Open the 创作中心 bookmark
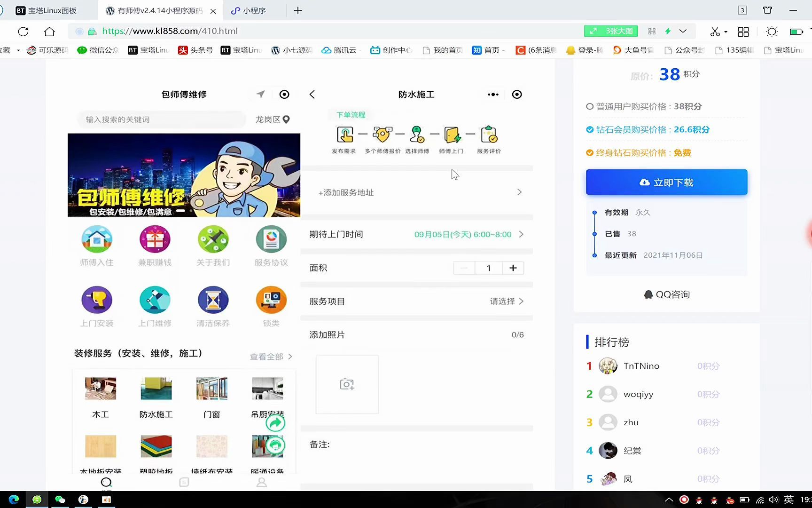 coord(391,50)
